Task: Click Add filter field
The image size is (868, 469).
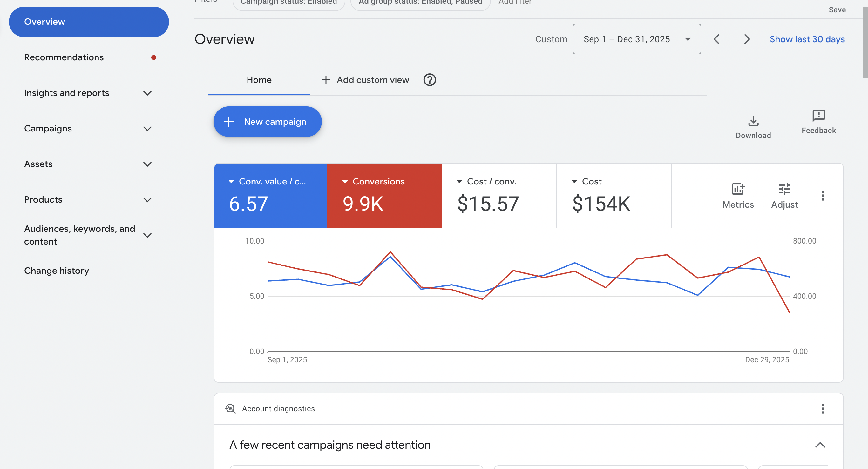Action: [x=515, y=3]
